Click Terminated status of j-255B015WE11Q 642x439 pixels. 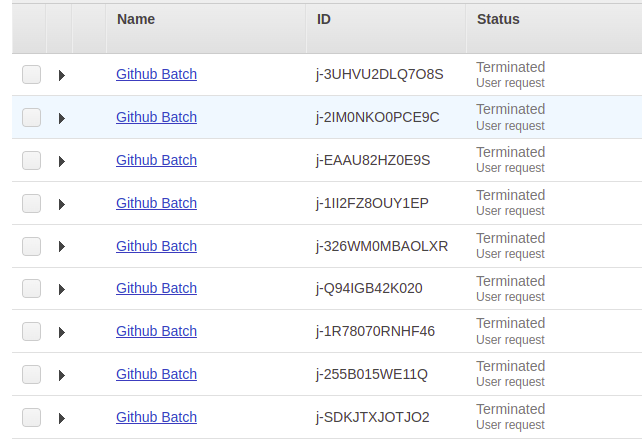[511, 366]
